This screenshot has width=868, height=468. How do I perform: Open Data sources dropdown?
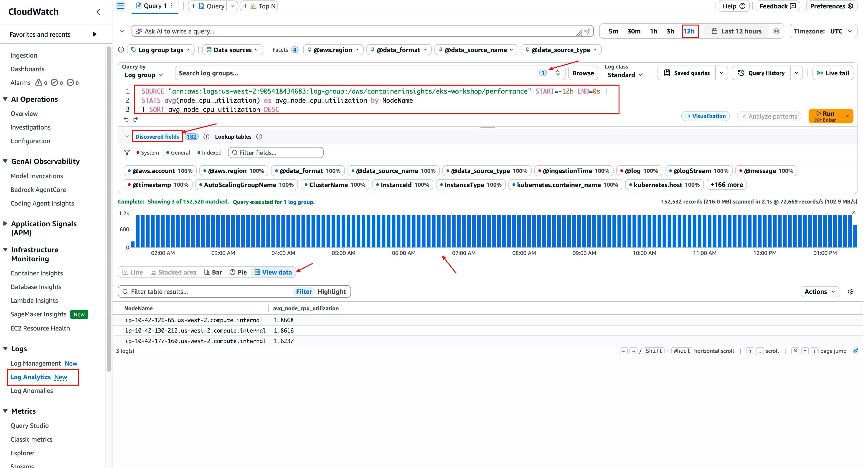tap(233, 50)
